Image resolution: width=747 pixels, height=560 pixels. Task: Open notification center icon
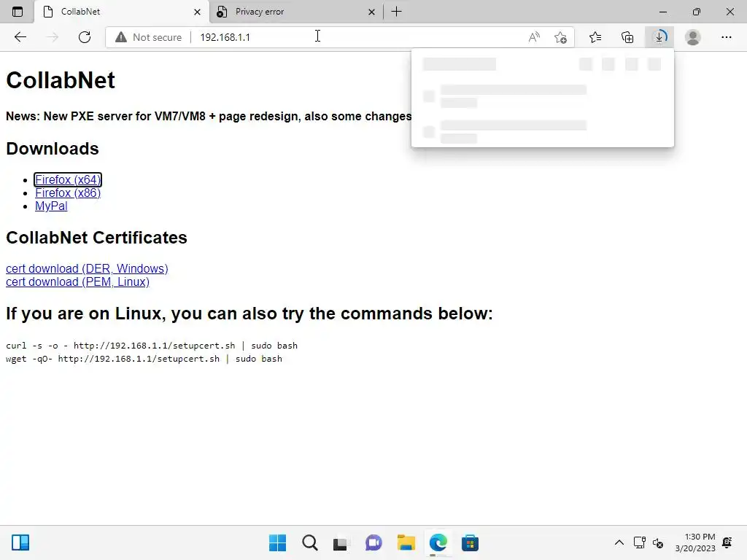(x=727, y=542)
